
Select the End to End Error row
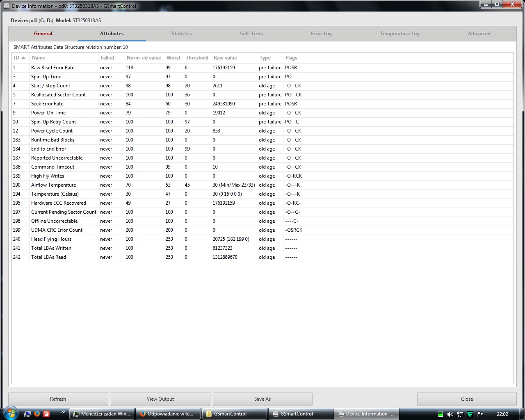[262, 149]
